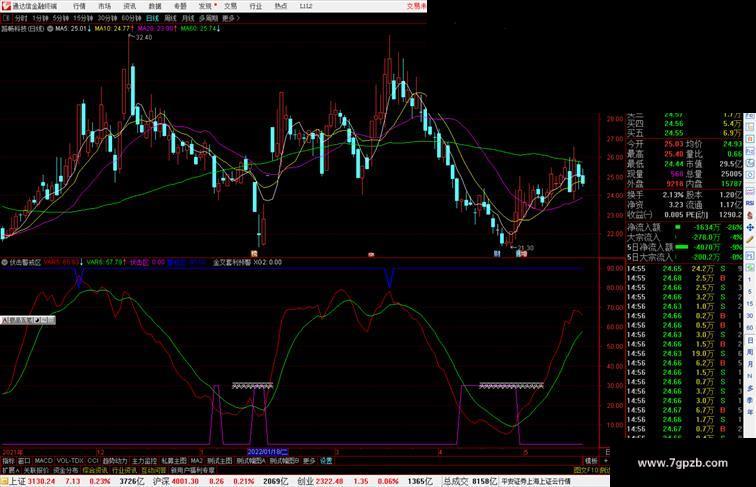756x487 pixels.
Task: Open the 发现 menu
Action: coord(205,6)
